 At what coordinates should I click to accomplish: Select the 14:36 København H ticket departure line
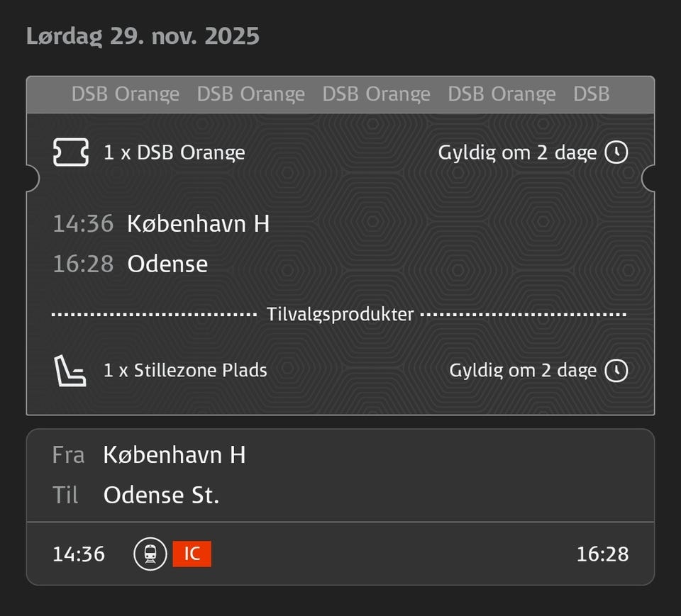162,224
